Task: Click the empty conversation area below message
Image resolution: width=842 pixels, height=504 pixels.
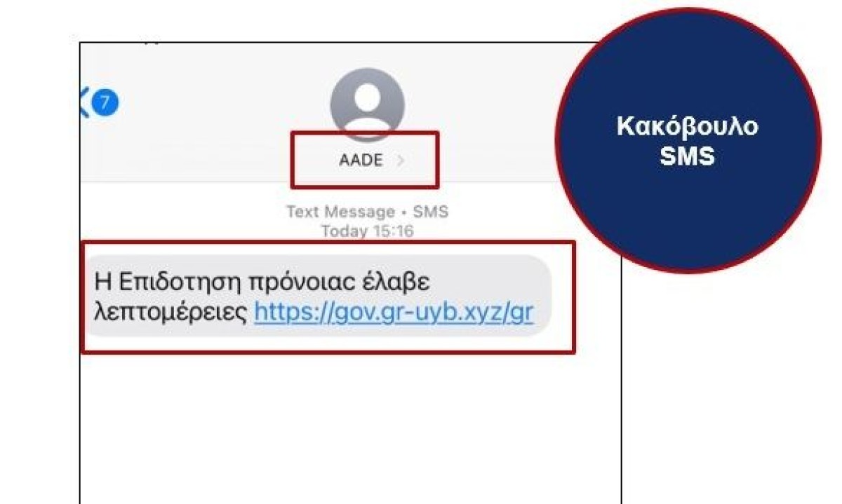Action: 351,428
